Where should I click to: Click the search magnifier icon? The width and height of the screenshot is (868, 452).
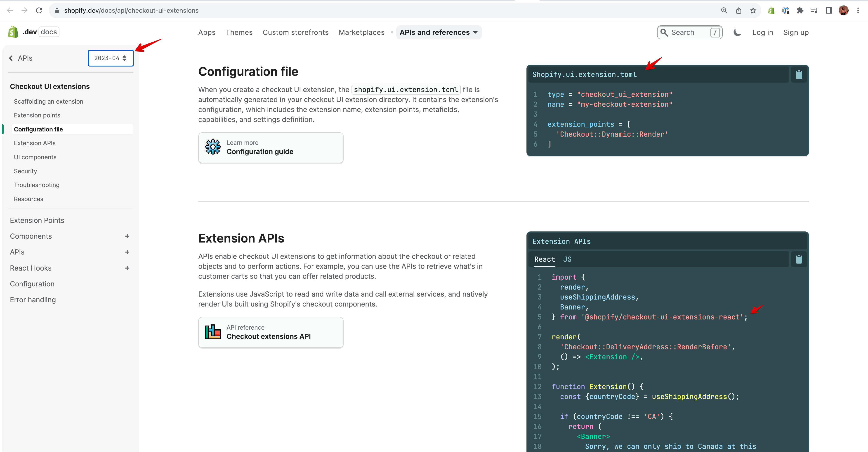(x=664, y=32)
